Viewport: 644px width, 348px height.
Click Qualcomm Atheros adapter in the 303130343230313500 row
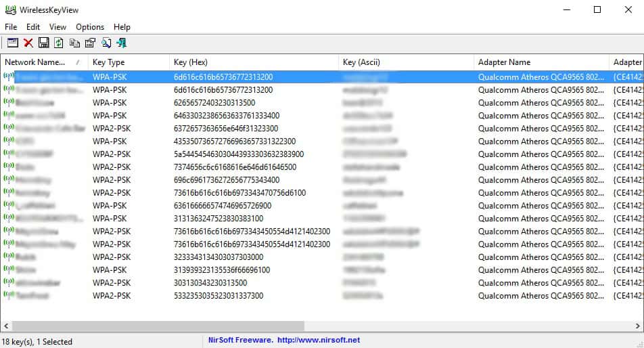pos(541,283)
